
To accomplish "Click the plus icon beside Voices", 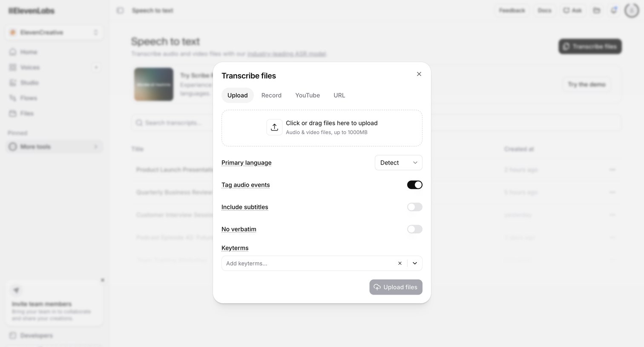I will point(96,67).
